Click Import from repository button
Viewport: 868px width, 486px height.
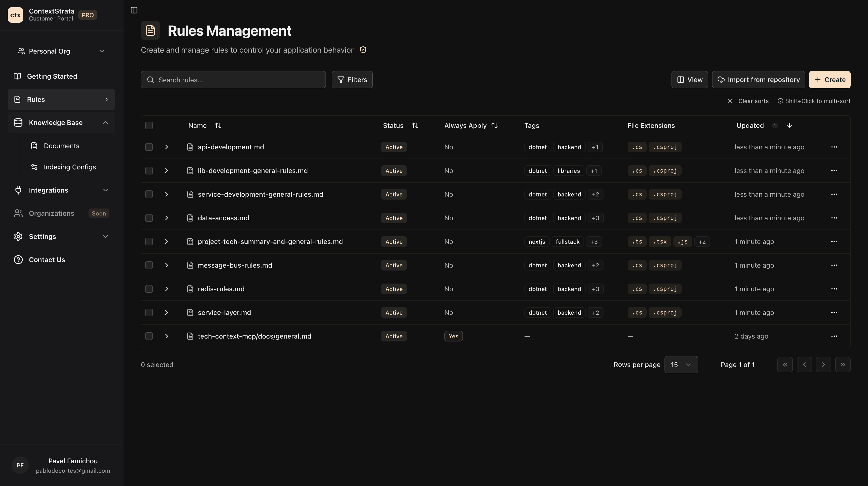pyautogui.click(x=758, y=80)
